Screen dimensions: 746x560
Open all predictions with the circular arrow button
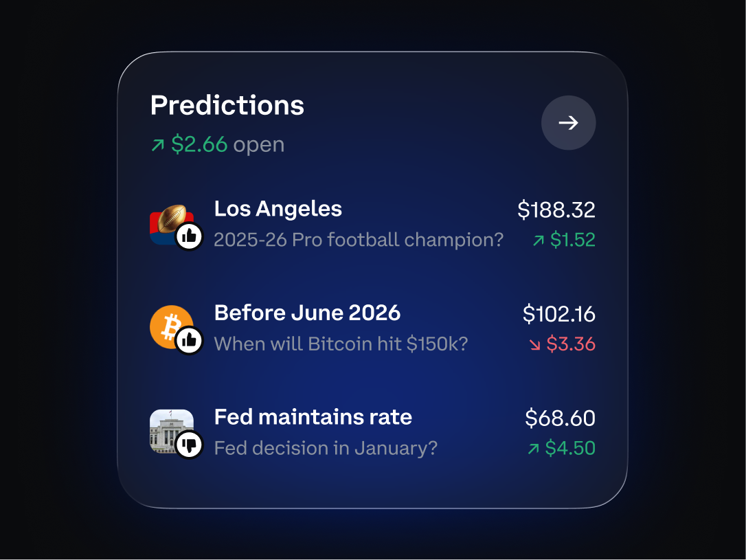[x=569, y=123]
